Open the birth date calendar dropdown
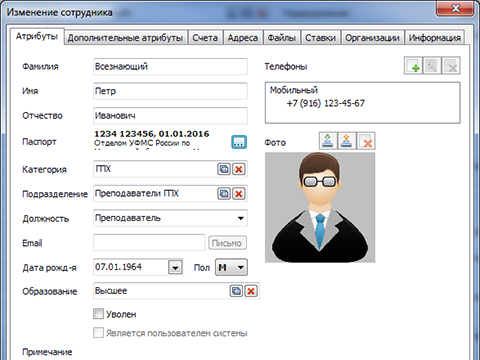 tap(175, 267)
